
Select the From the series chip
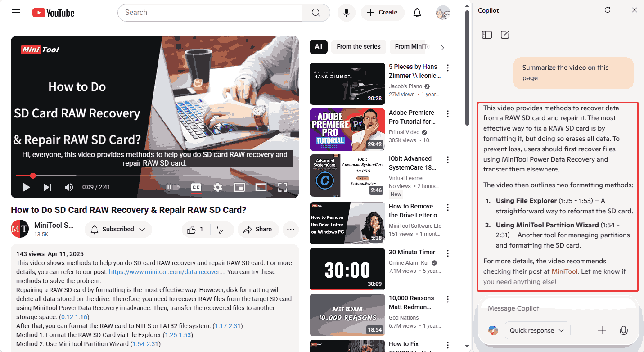click(359, 46)
